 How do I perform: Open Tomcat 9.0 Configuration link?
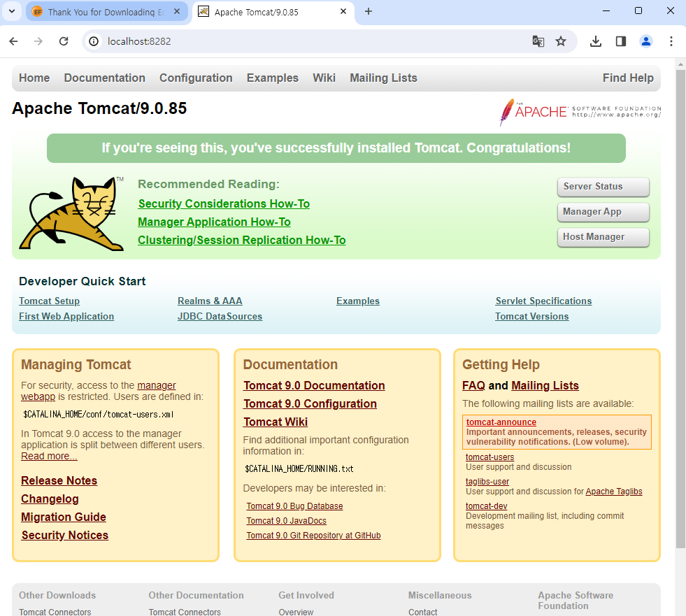[310, 404]
